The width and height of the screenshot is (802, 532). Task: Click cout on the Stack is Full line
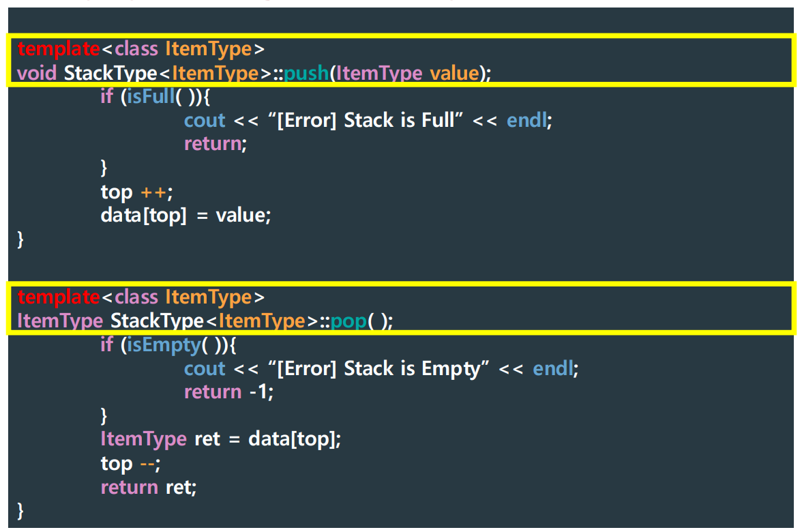[x=205, y=121]
